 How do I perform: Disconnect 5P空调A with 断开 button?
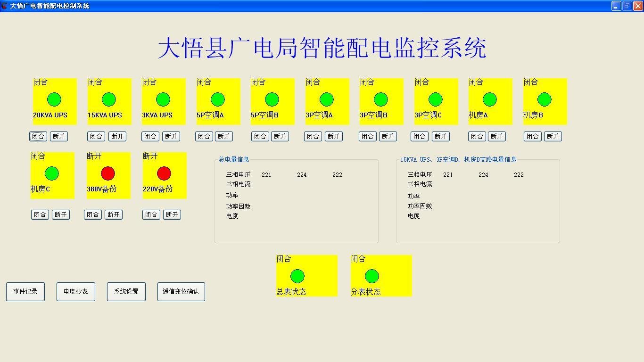click(x=224, y=136)
